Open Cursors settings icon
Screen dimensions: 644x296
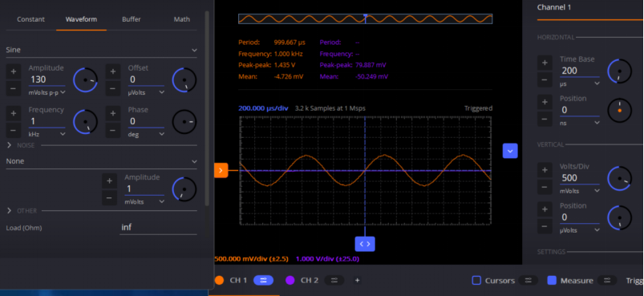pyautogui.click(x=529, y=281)
